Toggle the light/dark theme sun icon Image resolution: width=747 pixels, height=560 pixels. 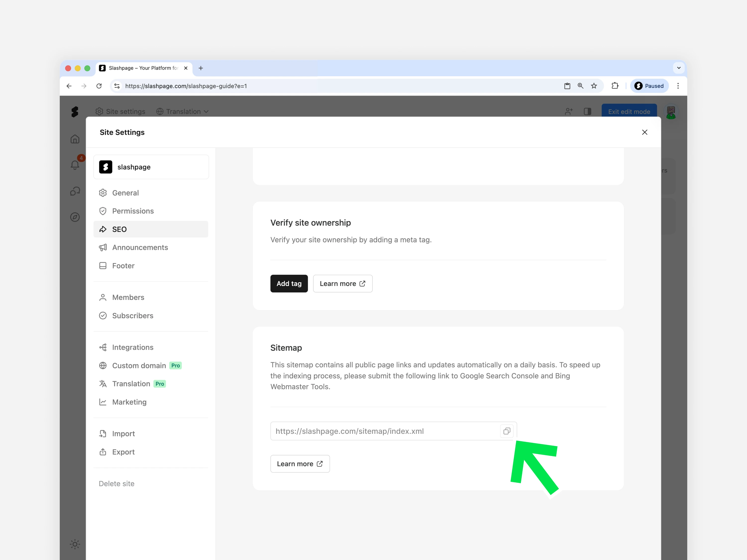pyautogui.click(x=75, y=544)
